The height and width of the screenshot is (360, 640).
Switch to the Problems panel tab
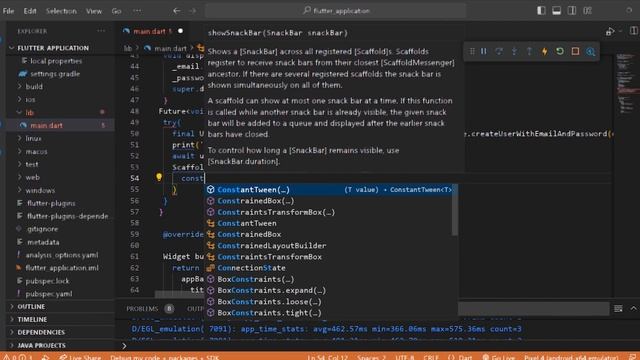[x=142, y=309]
